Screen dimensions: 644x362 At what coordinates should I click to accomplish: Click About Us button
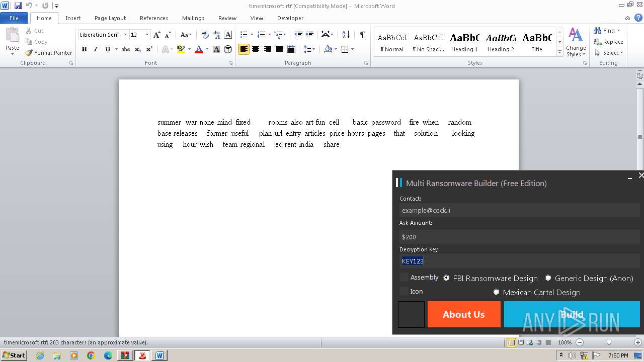click(x=464, y=314)
